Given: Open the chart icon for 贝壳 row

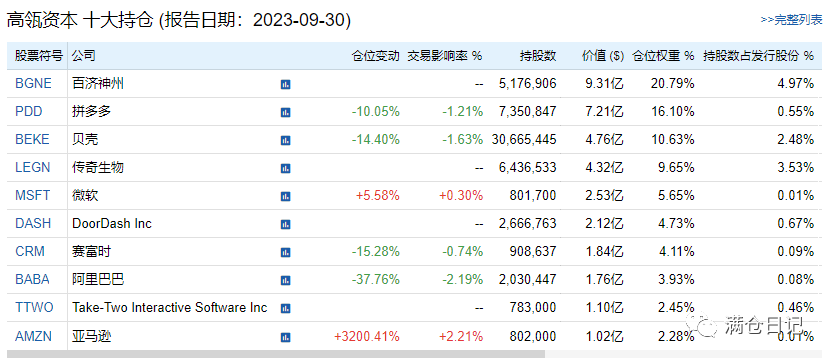Looking at the screenshot, I should (x=285, y=140).
